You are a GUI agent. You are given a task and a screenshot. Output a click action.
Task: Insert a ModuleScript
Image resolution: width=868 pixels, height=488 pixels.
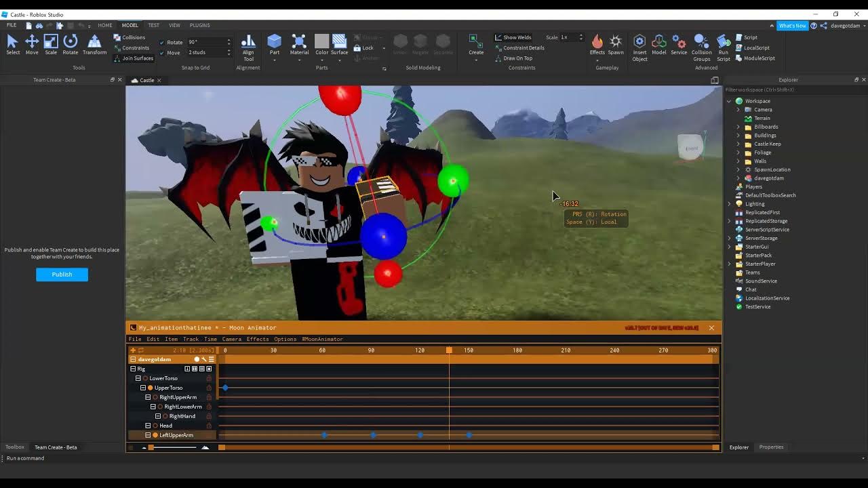point(755,58)
